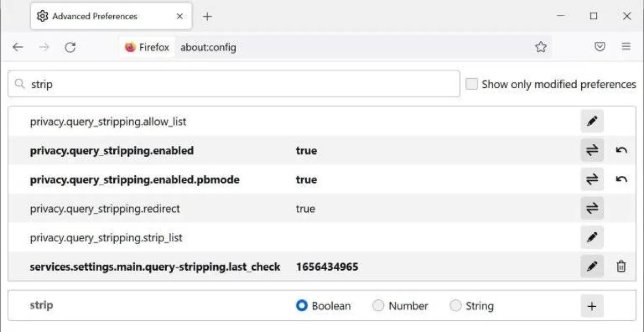The image size is (644, 332).
Task: Edit the query-stripping.last_check value
Action: coord(592,267)
